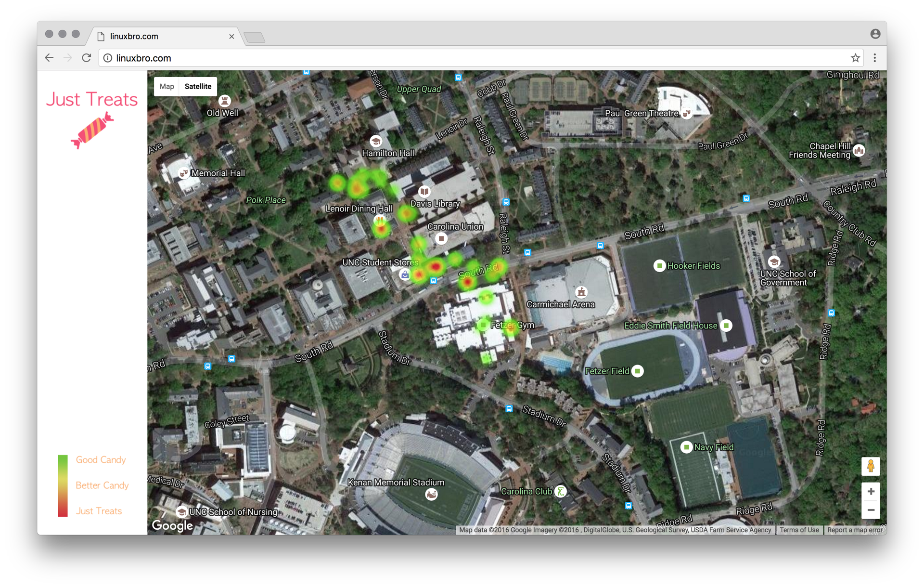Click Report a map error link
Screen dimensions: 924x588
pyautogui.click(x=855, y=530)
